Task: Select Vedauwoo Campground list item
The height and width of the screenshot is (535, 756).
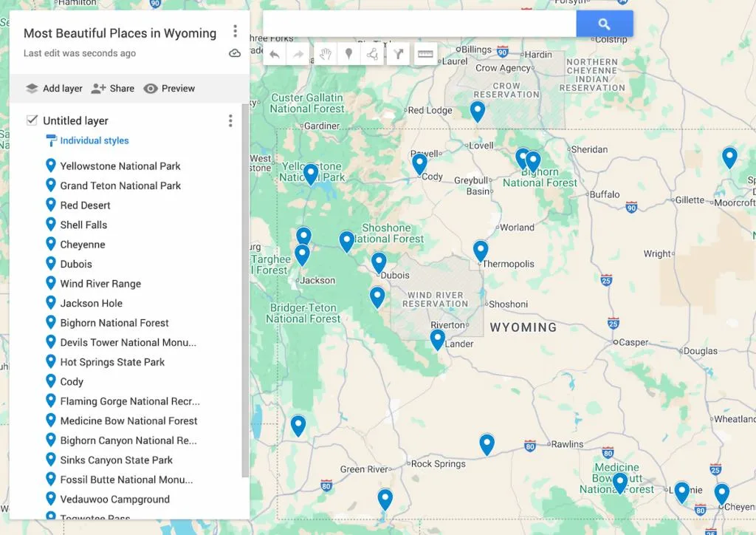Action: [x=114, y=500]
